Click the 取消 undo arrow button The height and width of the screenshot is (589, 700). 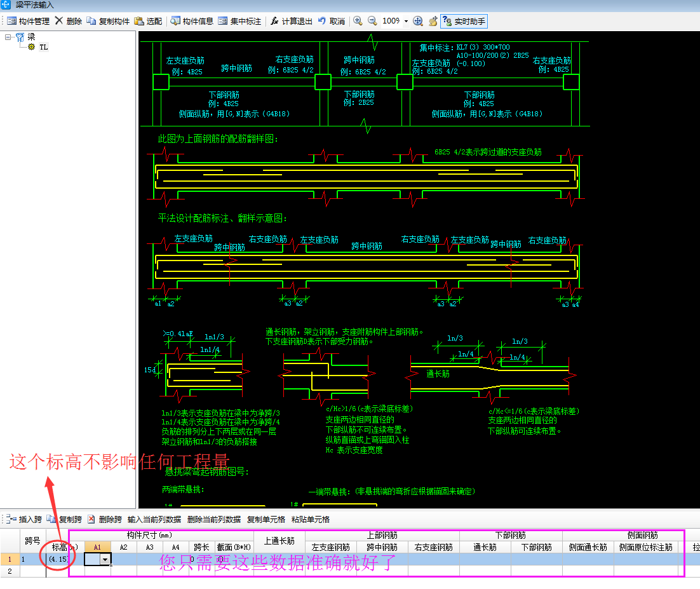331,21
